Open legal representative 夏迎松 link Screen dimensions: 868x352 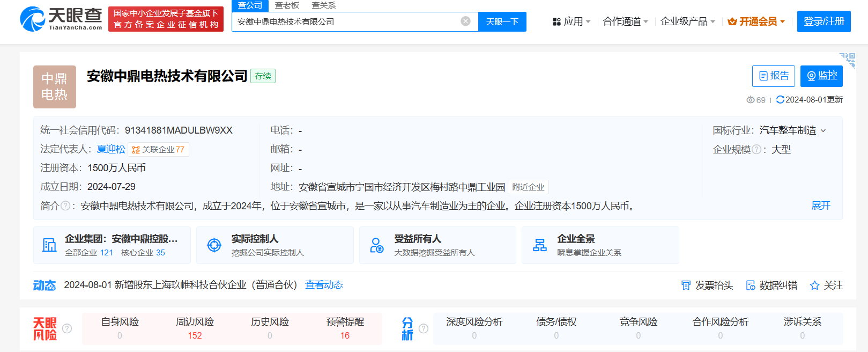111,149
